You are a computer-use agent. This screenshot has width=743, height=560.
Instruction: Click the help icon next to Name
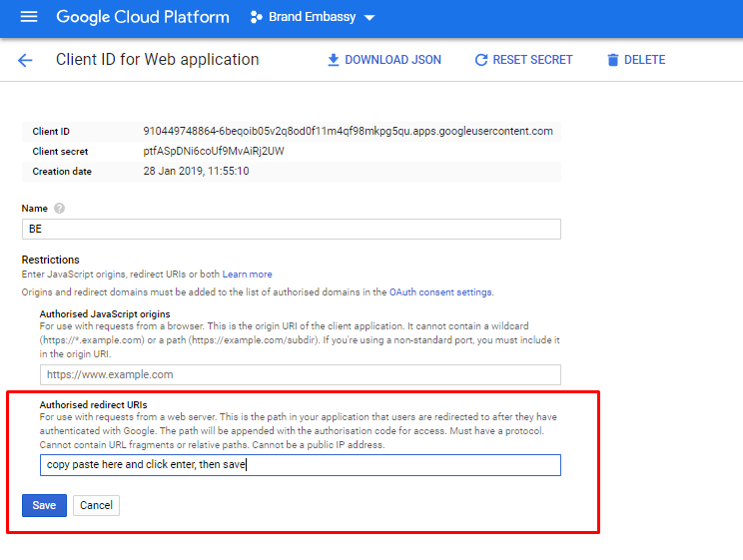click(59, 209)
